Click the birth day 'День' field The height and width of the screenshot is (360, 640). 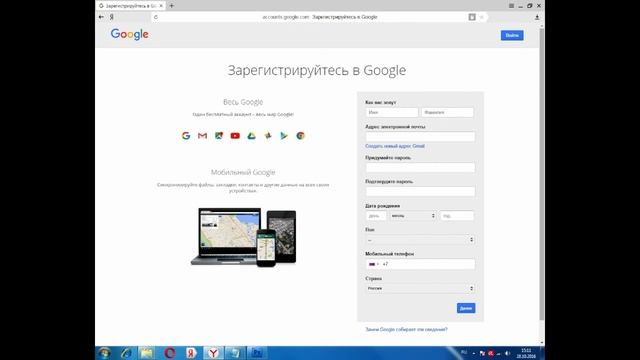point(376,216)
